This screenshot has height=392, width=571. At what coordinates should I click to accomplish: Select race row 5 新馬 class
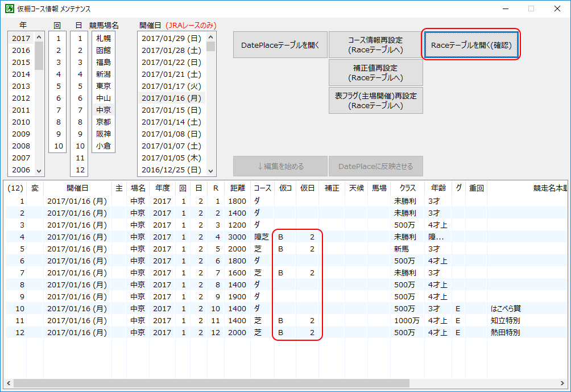[x=286, y=249]
